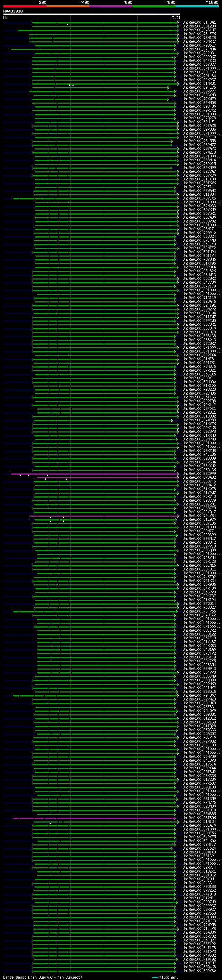
Task: Select label UniRef100_A2VQL7
Action: point(199,512)
